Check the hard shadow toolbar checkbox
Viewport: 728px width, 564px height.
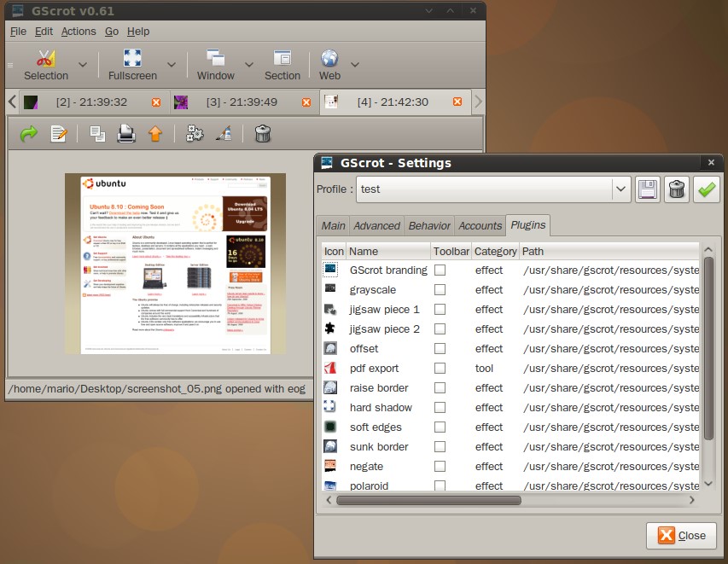point(440,408)
